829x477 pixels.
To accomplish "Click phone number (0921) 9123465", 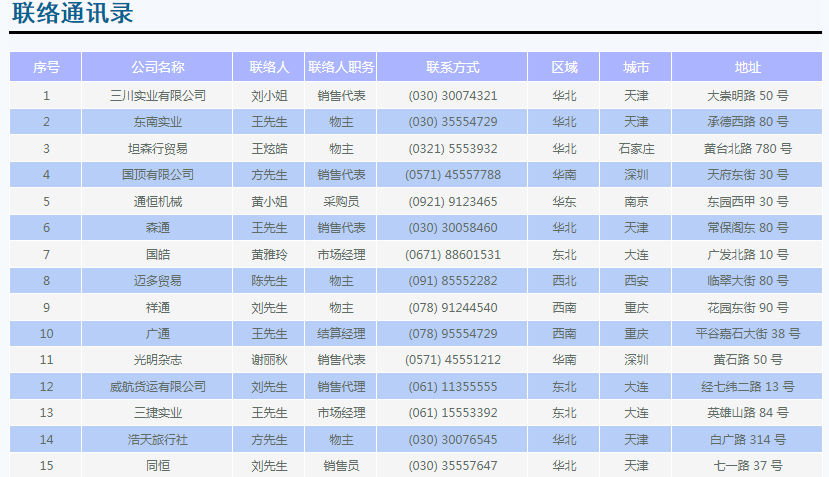I will [452, 201].
